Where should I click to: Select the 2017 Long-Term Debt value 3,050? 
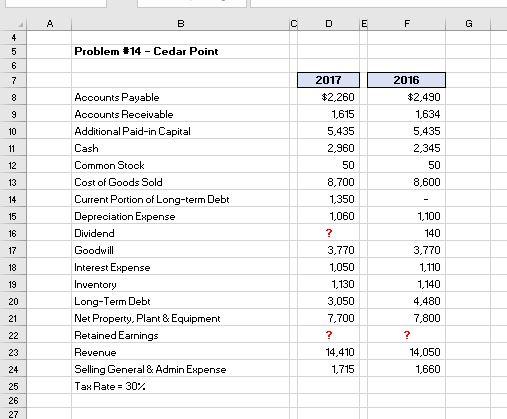(328, 301)
